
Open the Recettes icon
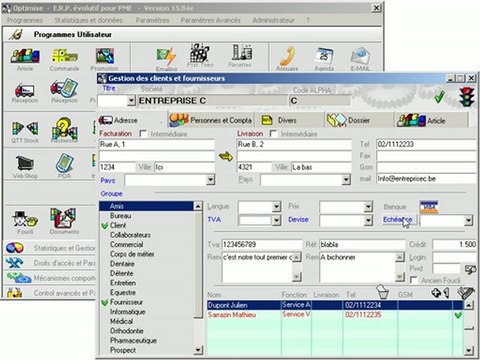(x=241, y=53)
